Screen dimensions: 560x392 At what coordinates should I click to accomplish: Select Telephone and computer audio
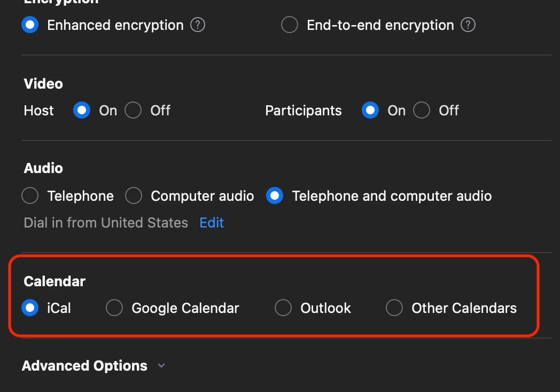tap(275, 196)
